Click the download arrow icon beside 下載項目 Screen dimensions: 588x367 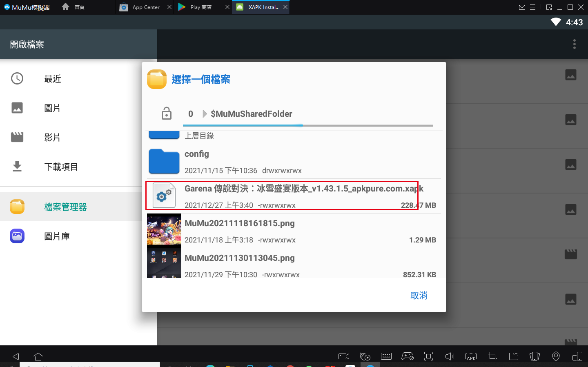(x=17, y=167)
